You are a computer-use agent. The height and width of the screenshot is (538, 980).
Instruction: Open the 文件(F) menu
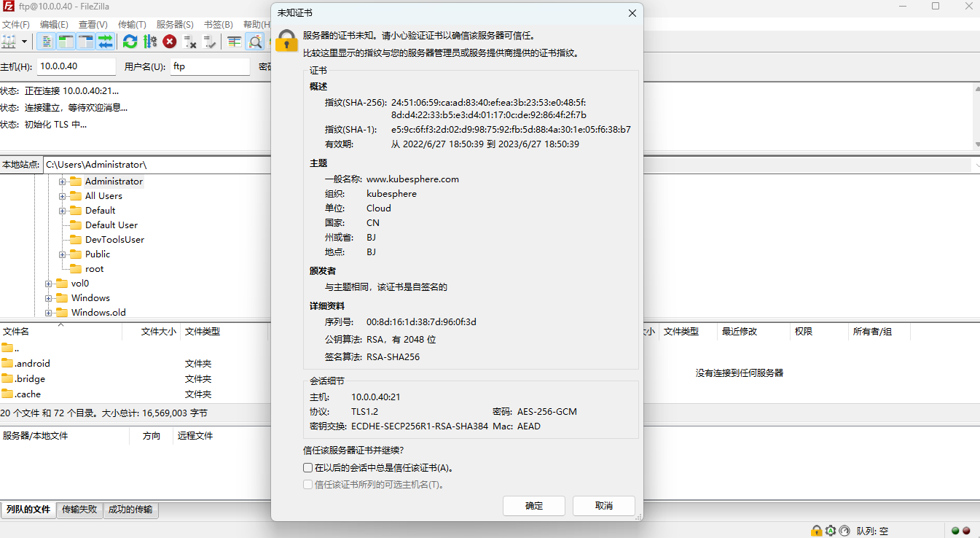pos(16,24)
